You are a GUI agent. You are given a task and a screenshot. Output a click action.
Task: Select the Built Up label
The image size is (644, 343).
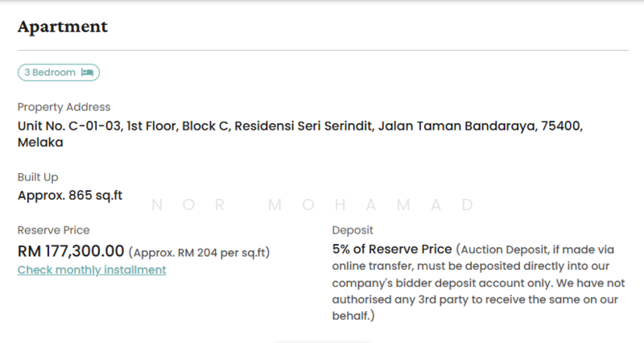(x=38, y=177)
